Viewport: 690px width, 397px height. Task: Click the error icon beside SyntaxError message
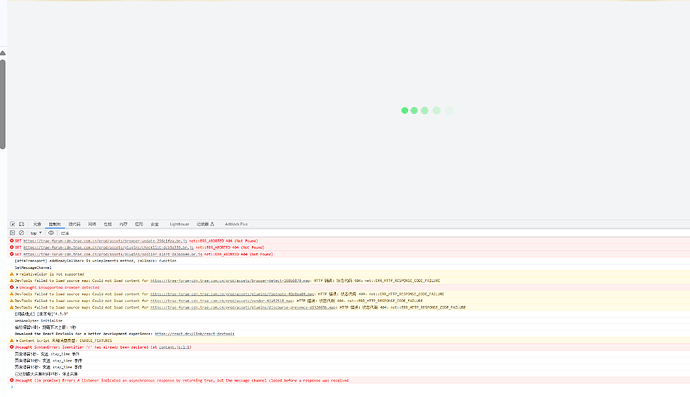(12, 347)
